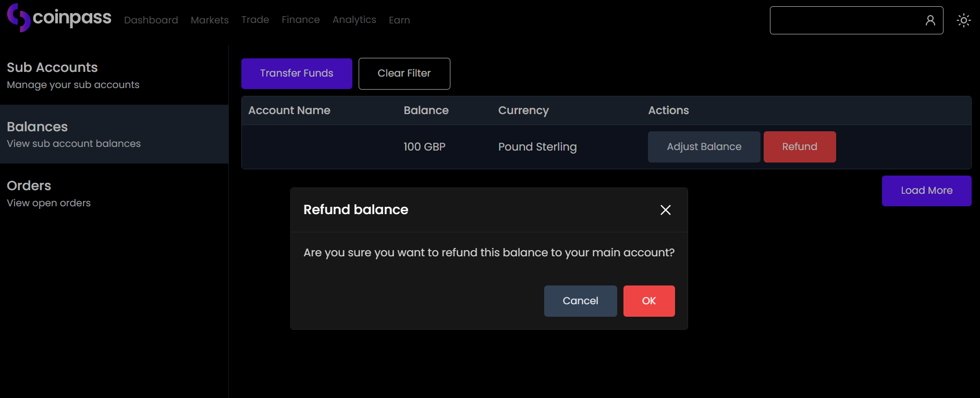980x398 pixels.
Task: Open the user profile icon
Action: [931, 20]
